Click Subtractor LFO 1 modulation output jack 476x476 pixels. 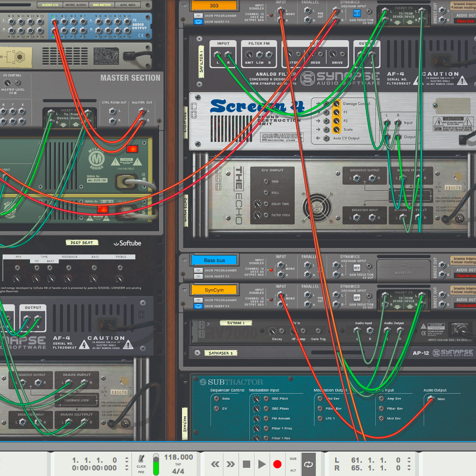click(x=320, y=418)
